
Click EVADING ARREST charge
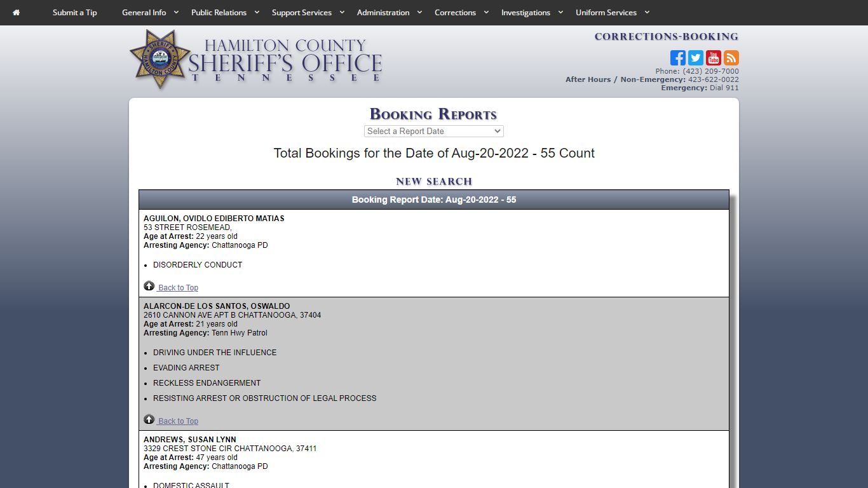click(x=186, y=368)
